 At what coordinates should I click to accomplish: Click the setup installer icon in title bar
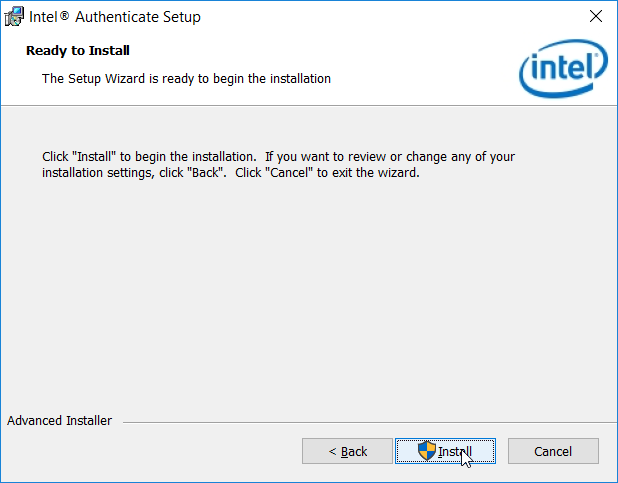click(14, 16)
